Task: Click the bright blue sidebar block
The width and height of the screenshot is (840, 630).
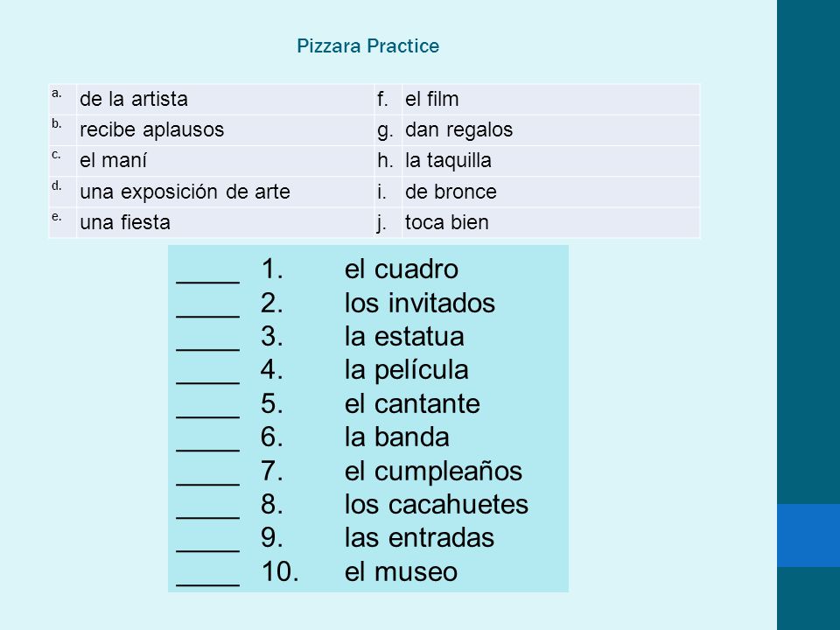Action: coord(808,535)
